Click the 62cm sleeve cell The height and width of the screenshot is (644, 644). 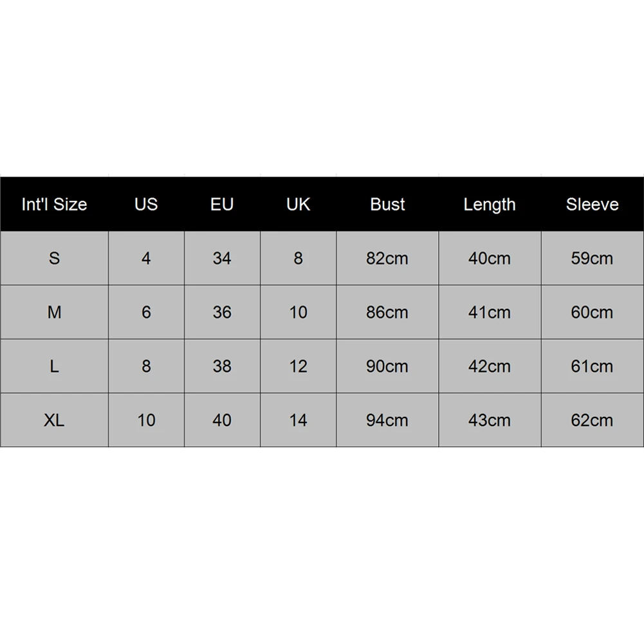point(593,419)
